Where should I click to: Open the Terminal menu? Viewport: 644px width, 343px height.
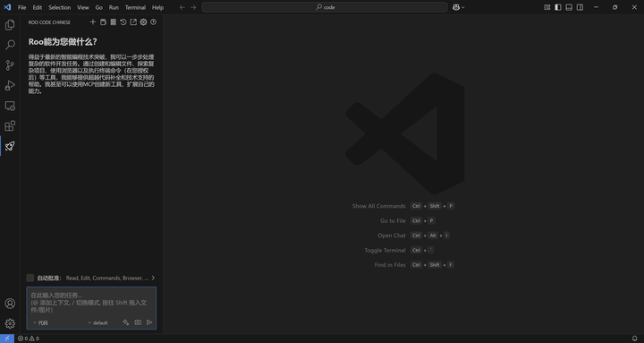click(135, 7)
